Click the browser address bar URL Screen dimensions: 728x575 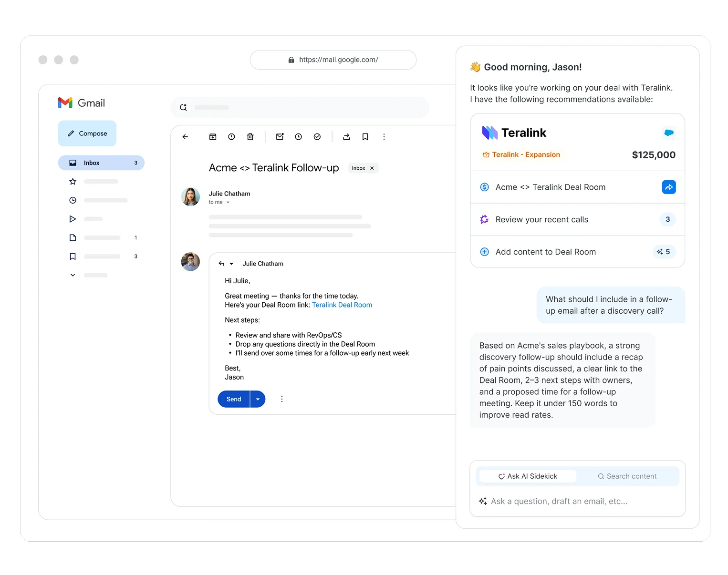point(333,60)
